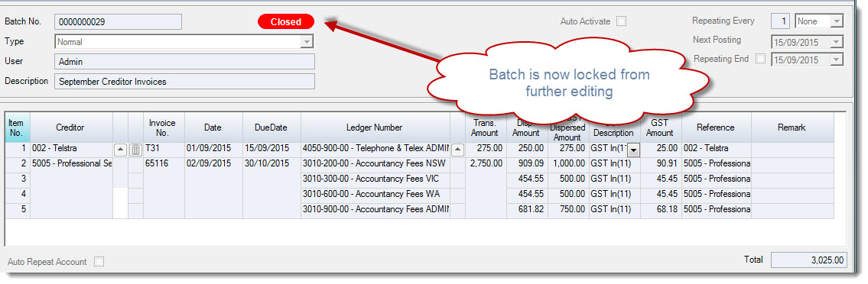This screenshot has width=868, height=284.
Task: Click due date cell '30/10/2015'
Action: [x=271, y=164]
